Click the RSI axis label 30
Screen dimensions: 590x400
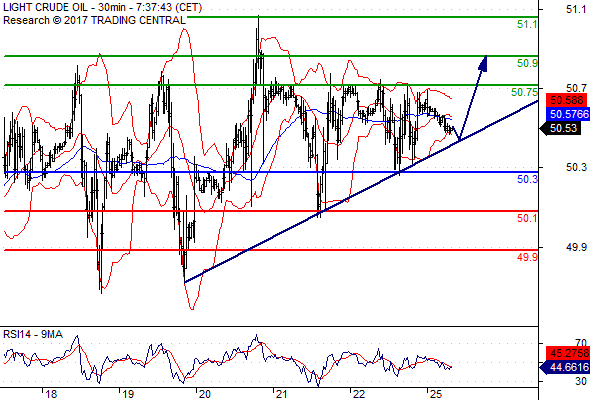[581, 381]
